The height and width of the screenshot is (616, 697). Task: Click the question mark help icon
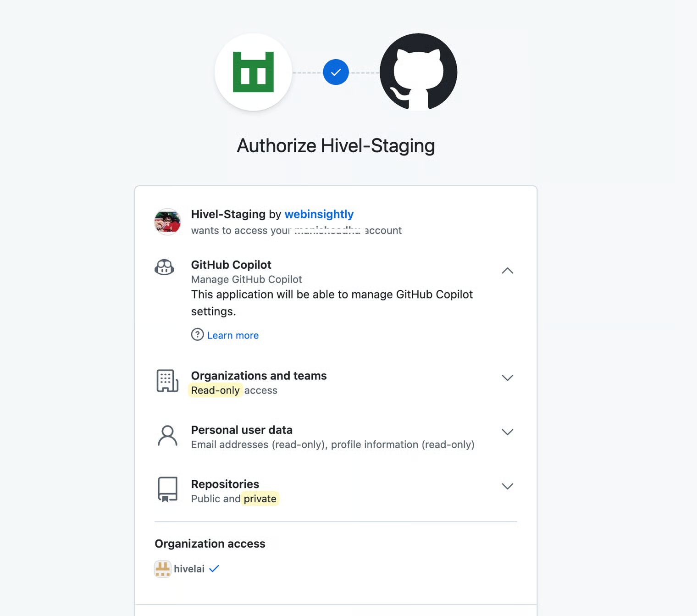pyautogui.click(x=197, y=334)
